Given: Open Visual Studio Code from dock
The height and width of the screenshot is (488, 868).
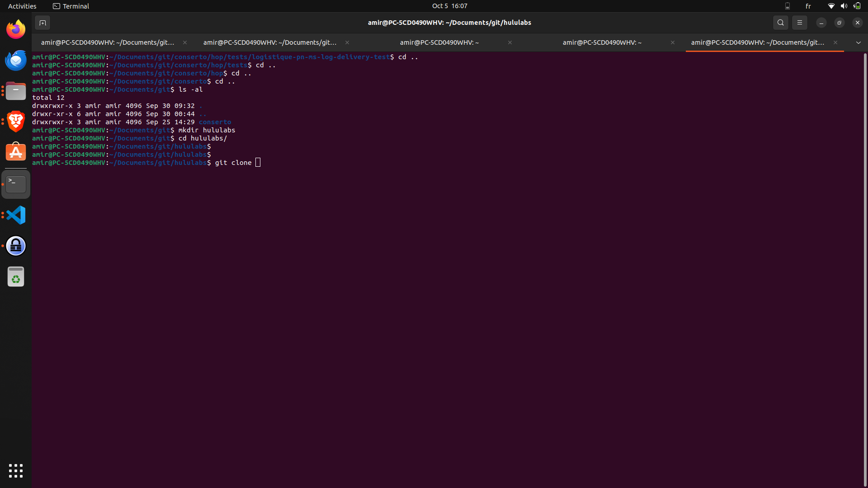Looking at the screenshot, I should tap(16, 215).
